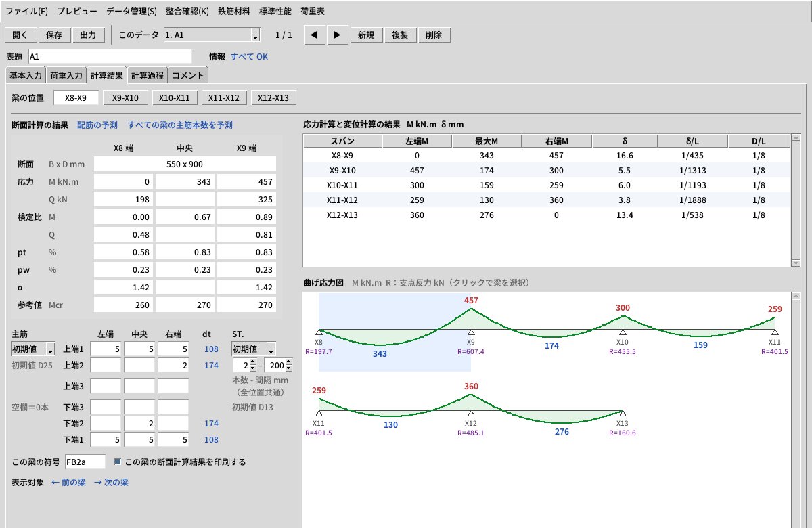Click the 表題 input field
This screenshot has height=528, width=812.
(110, 56)
